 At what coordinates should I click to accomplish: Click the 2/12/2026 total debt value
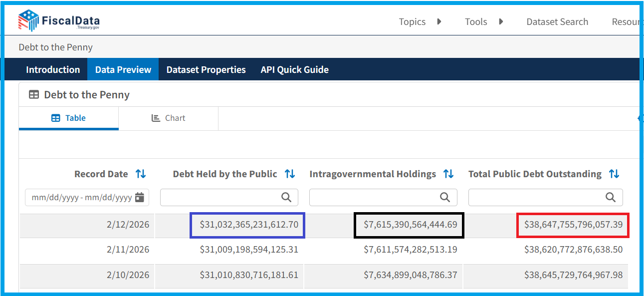point(573,225)
